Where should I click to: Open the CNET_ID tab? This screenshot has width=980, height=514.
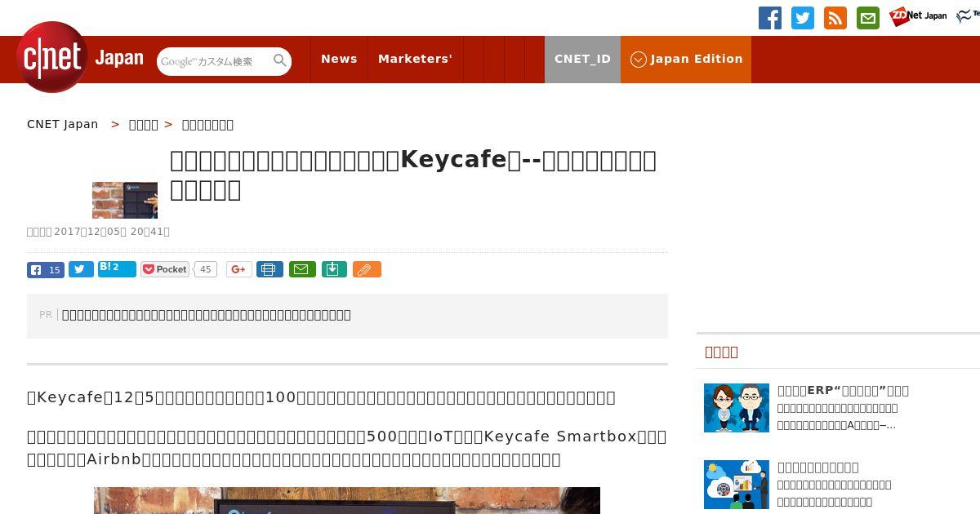[582, 59]
